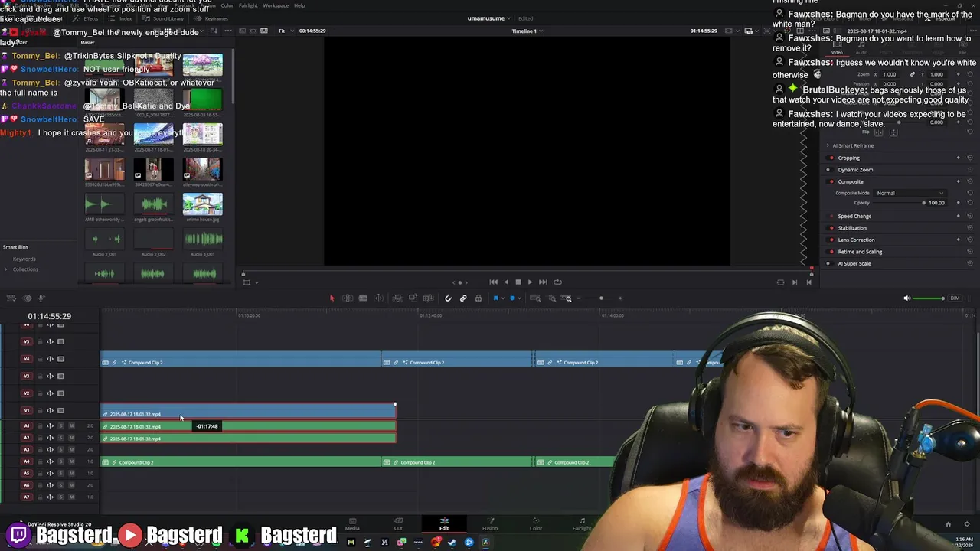Toggle the Speed Change switch
Viewport: 980px width, 551px height.
pyautogui.click(x=831, y=216)
